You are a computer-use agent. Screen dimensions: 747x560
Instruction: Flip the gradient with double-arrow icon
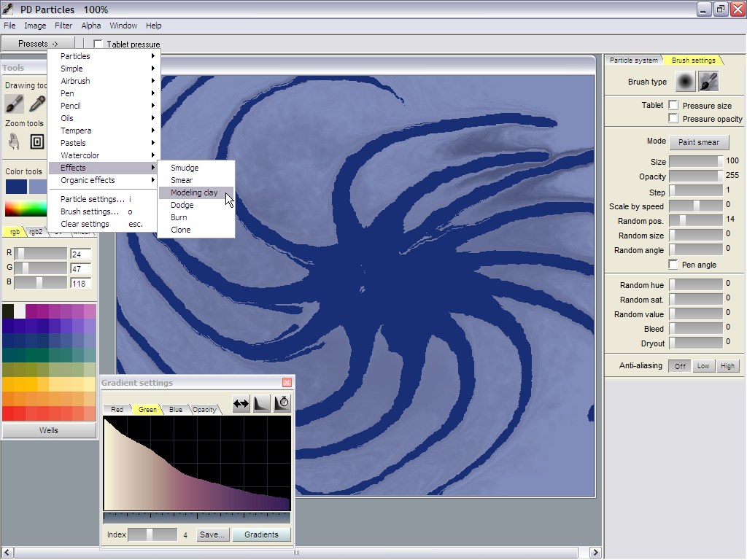click(241, 403)
